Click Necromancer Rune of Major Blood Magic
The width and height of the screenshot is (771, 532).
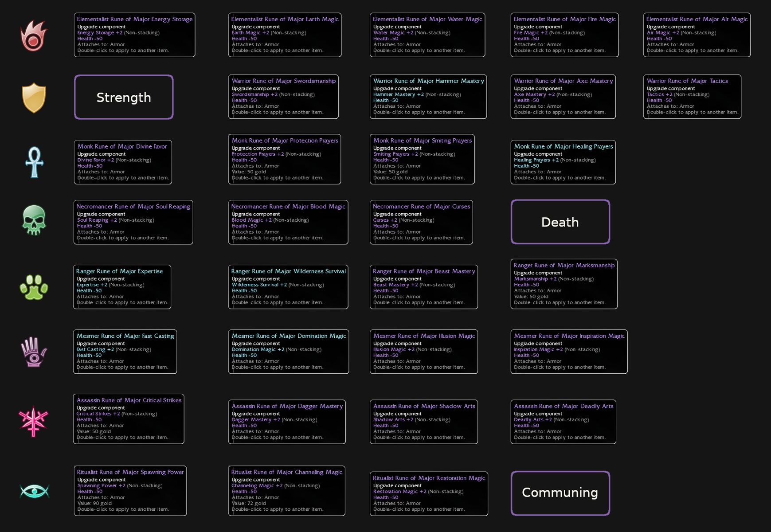[288, 222]
